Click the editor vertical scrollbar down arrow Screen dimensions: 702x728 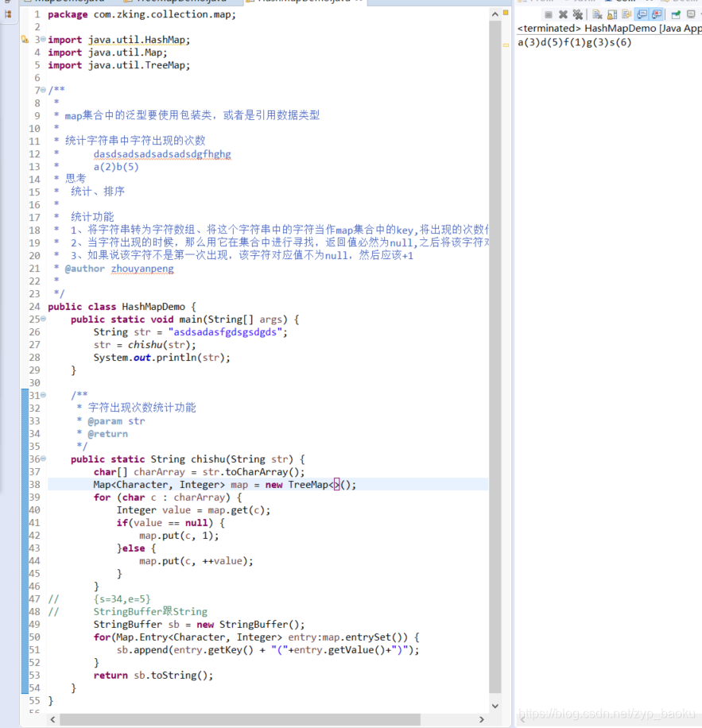(x=495, y=706)
